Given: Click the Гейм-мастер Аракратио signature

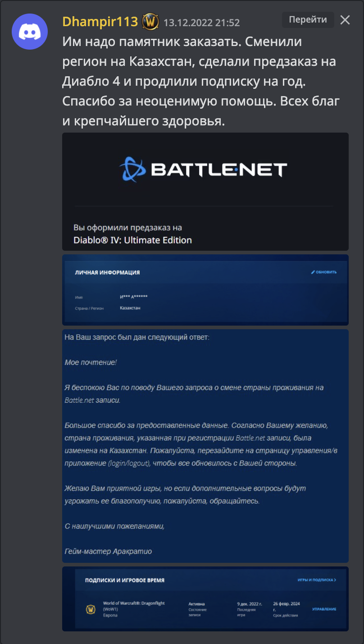Looking at the screenshot, I should [108, 551].
